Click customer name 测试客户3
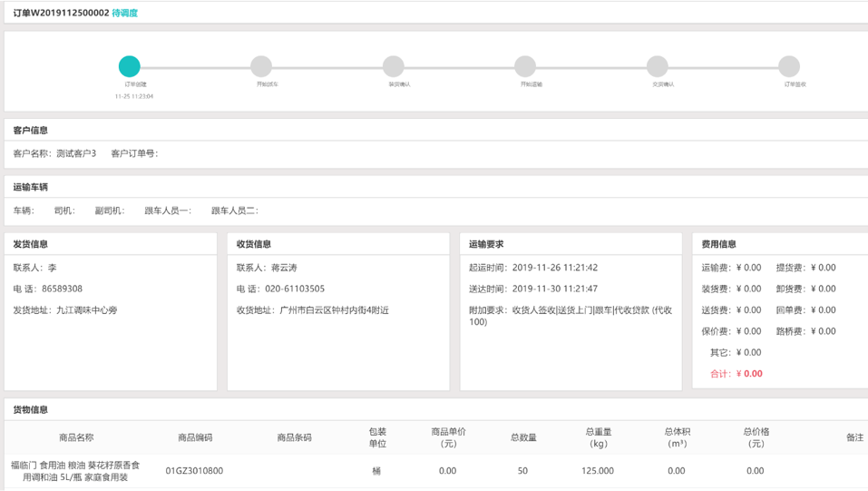Viewport: 868px width, 491px height. click(x=76, y=153)
